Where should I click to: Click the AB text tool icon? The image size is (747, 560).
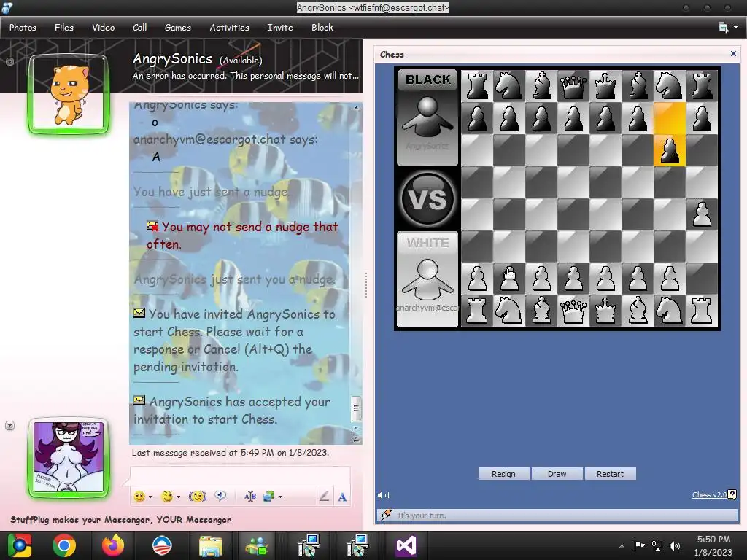249,497
